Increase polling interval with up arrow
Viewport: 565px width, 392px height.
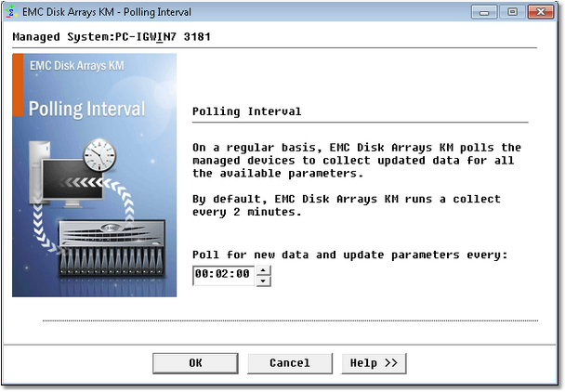[x=263, y=270]
